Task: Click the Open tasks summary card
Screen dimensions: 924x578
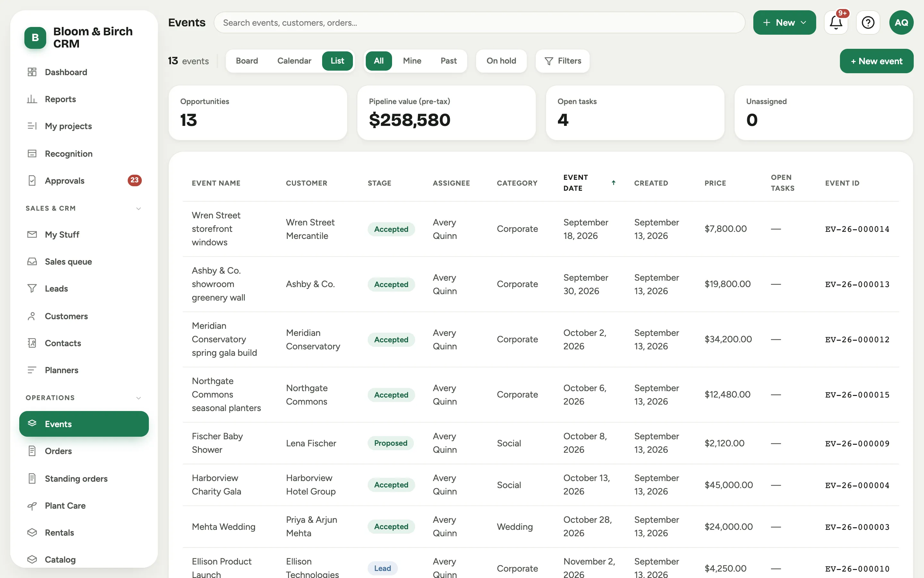Action: click(635, 112)
